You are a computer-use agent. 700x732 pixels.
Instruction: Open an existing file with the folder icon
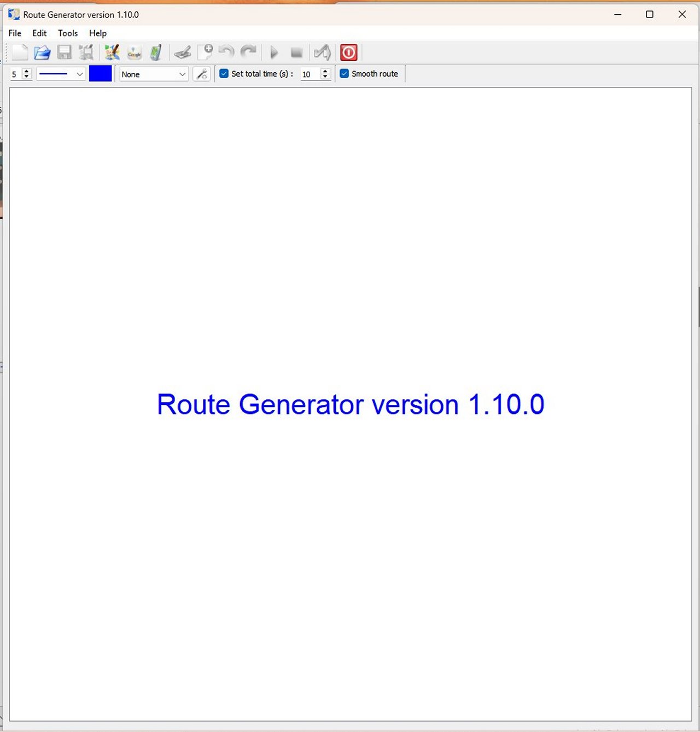[x=42, y=53]
